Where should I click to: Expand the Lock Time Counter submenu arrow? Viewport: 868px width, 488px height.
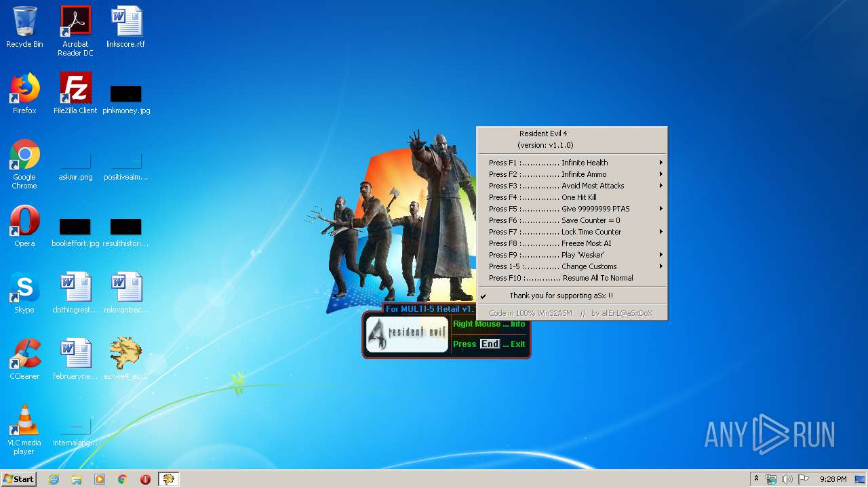click(x=661, y=232)
